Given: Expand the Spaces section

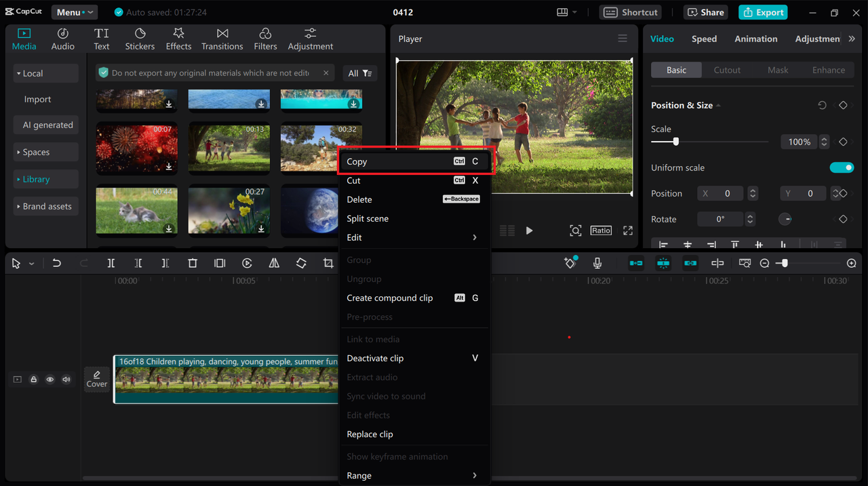Looking at the screenshot, I should (46, 152).
